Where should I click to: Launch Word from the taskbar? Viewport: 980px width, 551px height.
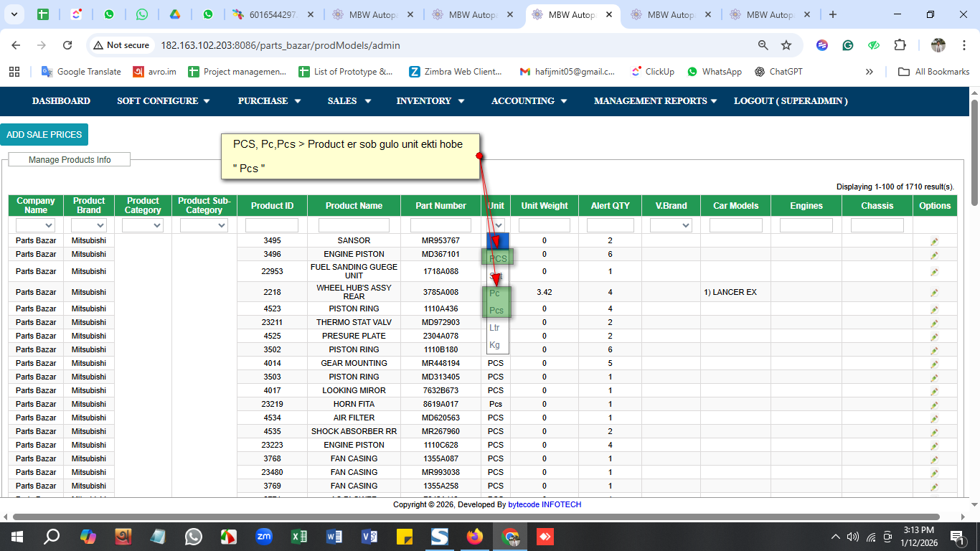[x=334, y=536]
